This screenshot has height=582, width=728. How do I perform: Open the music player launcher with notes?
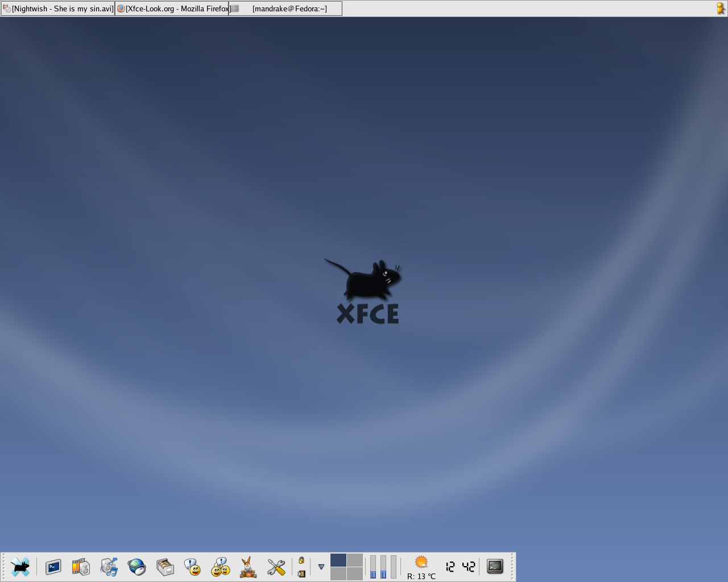tap(109, 567)
